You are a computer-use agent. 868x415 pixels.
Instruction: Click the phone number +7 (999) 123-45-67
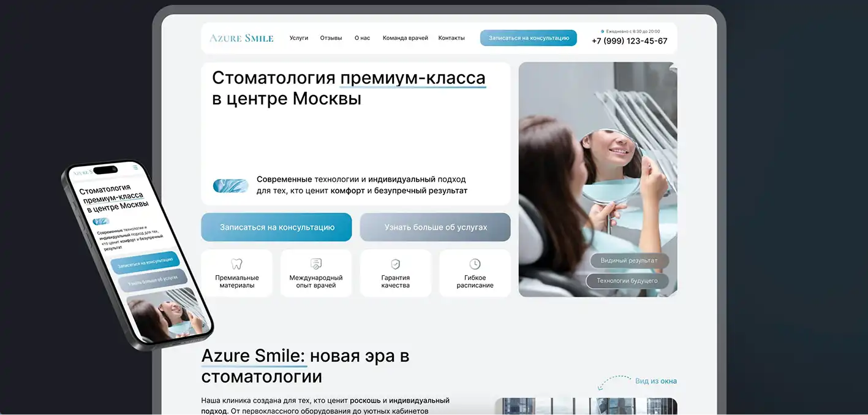pyautogui.click(x=629, y=41)
